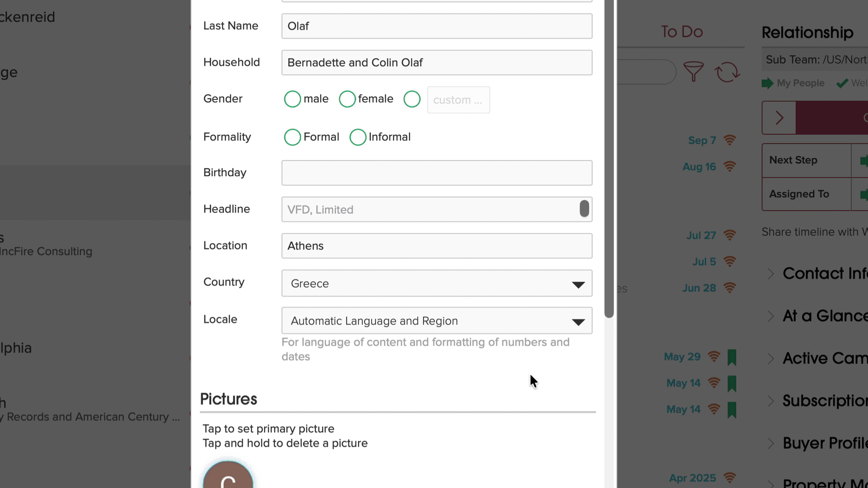Click the filter funnel icon
Image resolution: width=868 pixels, height=488 pixels.
point(693,71)
